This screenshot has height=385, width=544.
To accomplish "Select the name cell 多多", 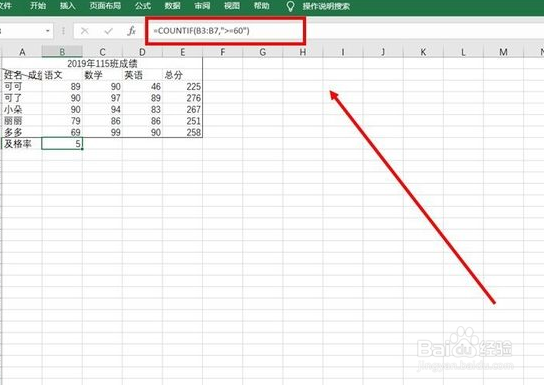I will coord(22,132).
